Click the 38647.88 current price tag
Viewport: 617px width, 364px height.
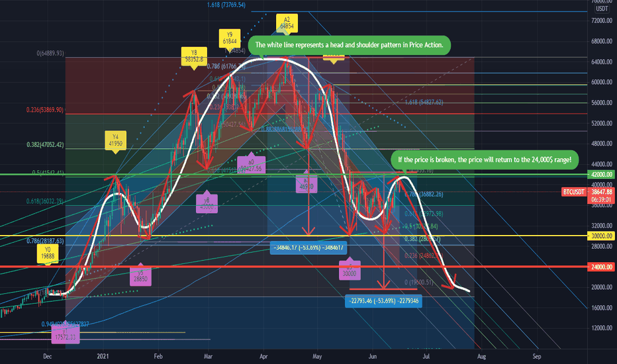pos(601,192)
